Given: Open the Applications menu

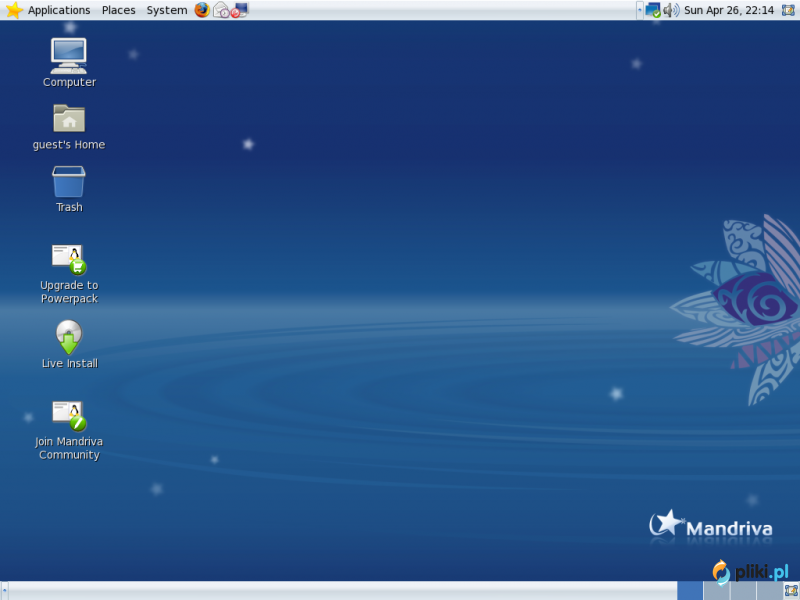Looking at the screenshot, I should (x=59, y=10).
